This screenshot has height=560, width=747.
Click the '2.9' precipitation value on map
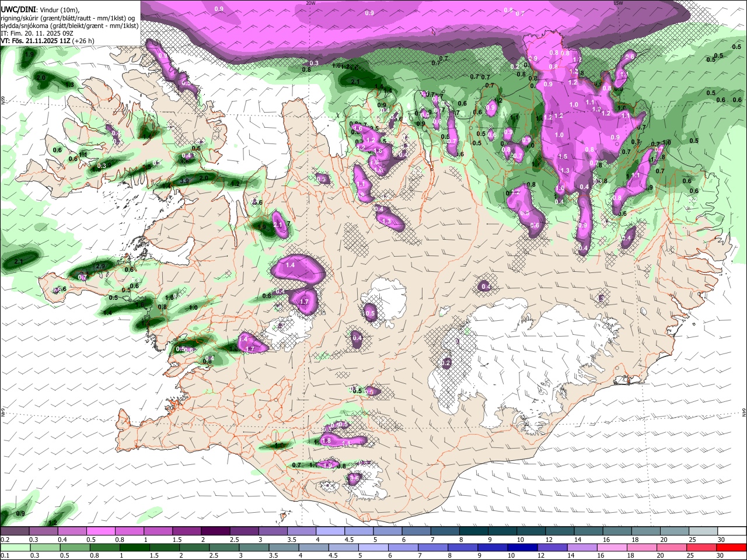point(100,267)
